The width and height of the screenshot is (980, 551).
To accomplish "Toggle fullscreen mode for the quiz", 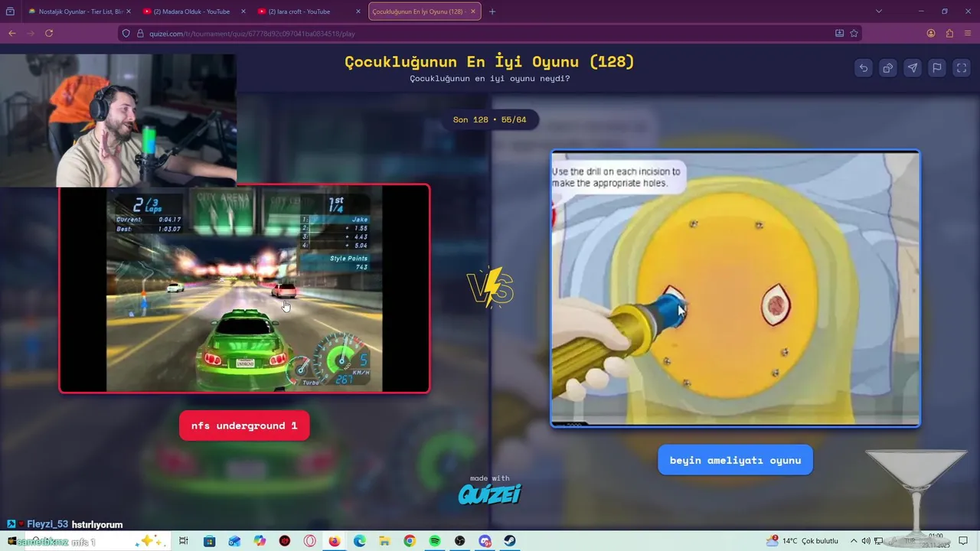I will click(962, 67).
